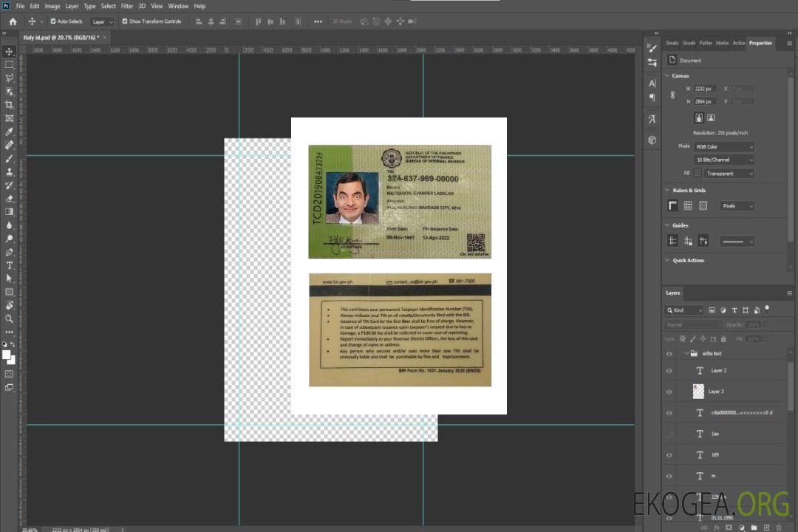The height and width of the screenshot is (532, 798).
Task: Select the Crop tool
Action: [9, 105]
